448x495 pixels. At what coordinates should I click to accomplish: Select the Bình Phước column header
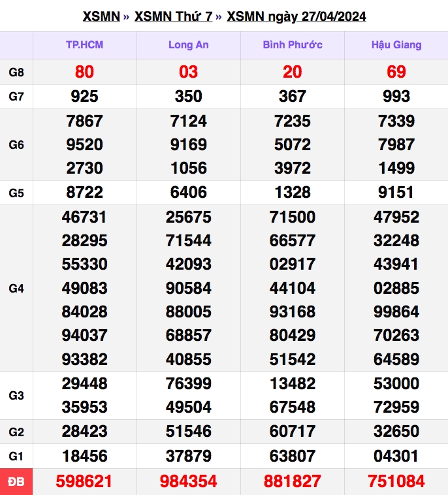293,45
